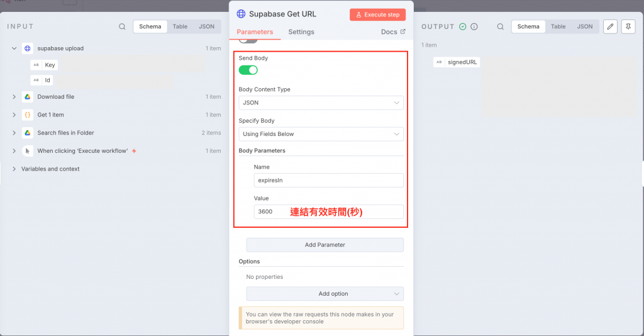Search the OUTPUT panel with magnifier icon
This screenshot has width=644, height=336.
500,26
